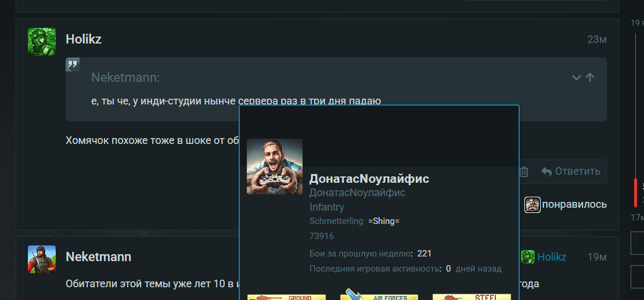Click the 19м timestamp on Neketmann post
The width and height of the screenshot is (644, 300).
pos(596,256)
